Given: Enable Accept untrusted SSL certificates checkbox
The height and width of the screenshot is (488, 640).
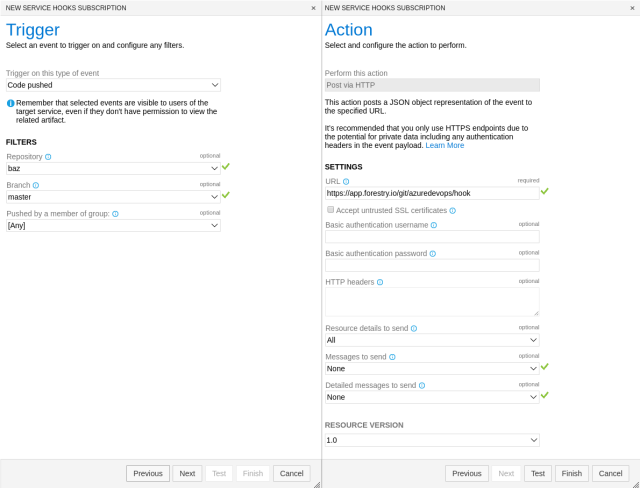Looking at the screenshot, I should coord(331,210).
